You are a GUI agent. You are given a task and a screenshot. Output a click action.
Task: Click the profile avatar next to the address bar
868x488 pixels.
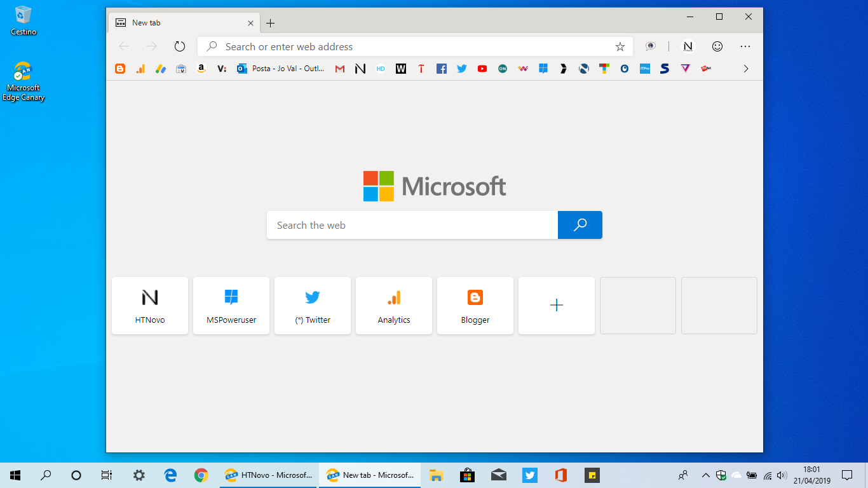(688, 46)
